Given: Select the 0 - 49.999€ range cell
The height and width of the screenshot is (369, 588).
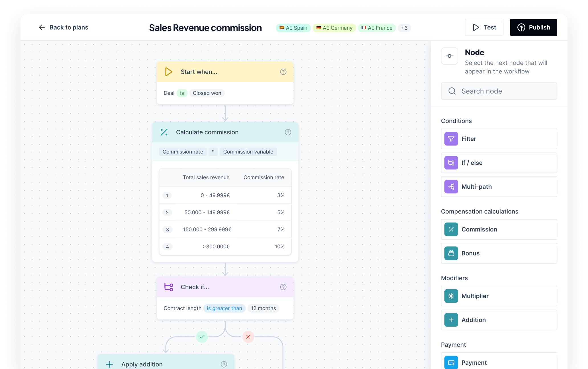Looking at the screenshot, I should (215, 195).
